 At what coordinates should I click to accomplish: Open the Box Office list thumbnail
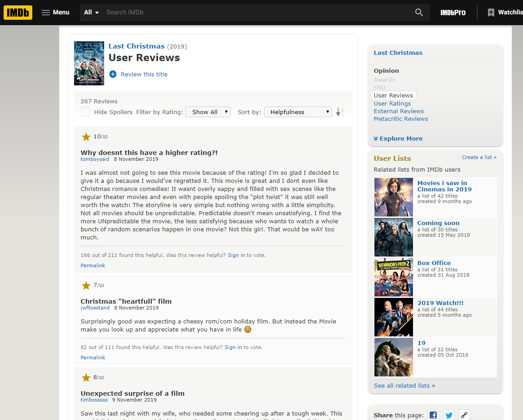tap(394, 277)
